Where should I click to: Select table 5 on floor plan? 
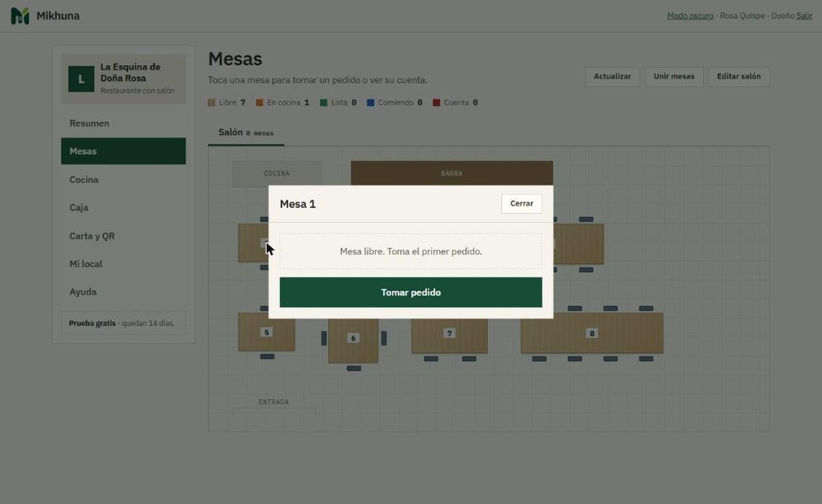(x=266, y=332)
